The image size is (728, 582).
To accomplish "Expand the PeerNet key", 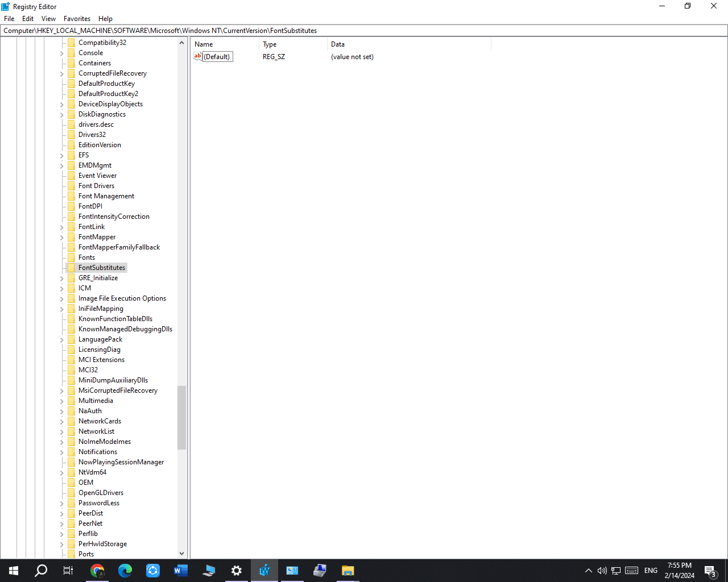I will pos(61,524).
